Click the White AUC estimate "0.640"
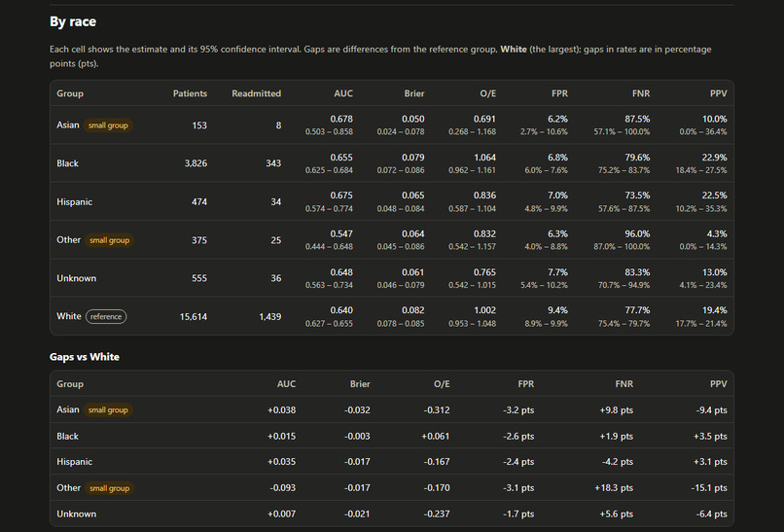The height and width of the screenshot is (532, 784). (x=341, y=310)
